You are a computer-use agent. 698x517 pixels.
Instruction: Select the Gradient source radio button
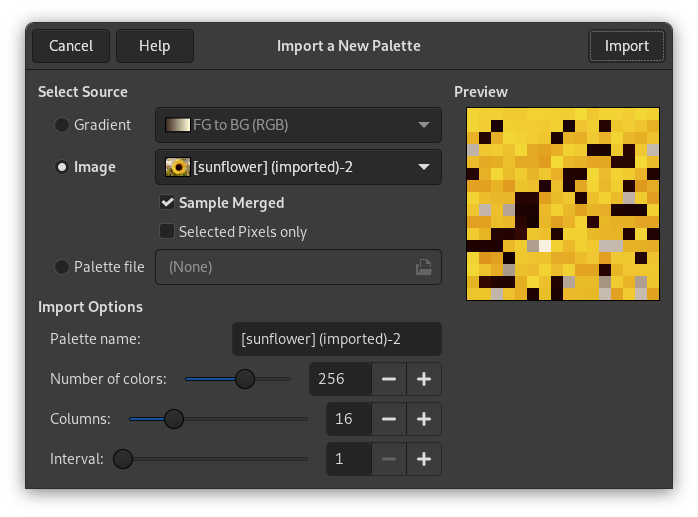pyautogui.click(x=62, y=125)
